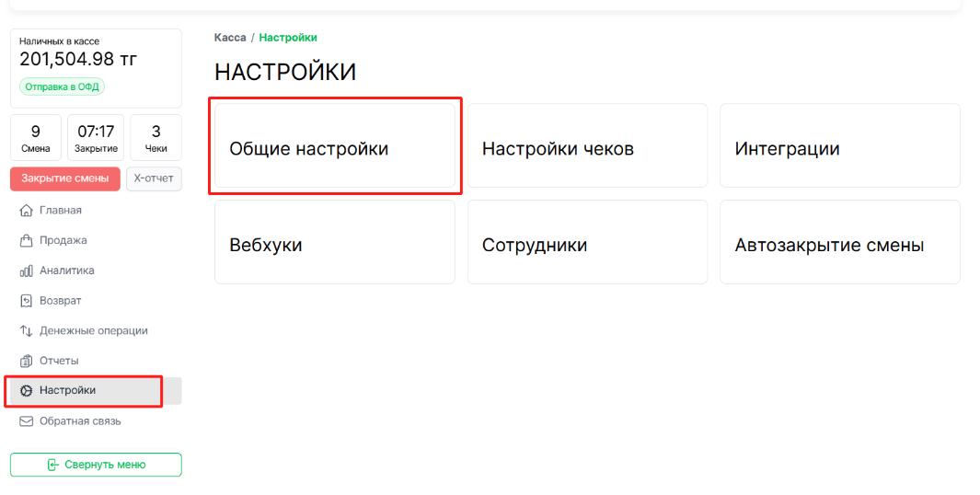The width and height of the screenshot is (980, 495).
Task: Click the Свернуть меню button
Action: (x=96, y=465)
